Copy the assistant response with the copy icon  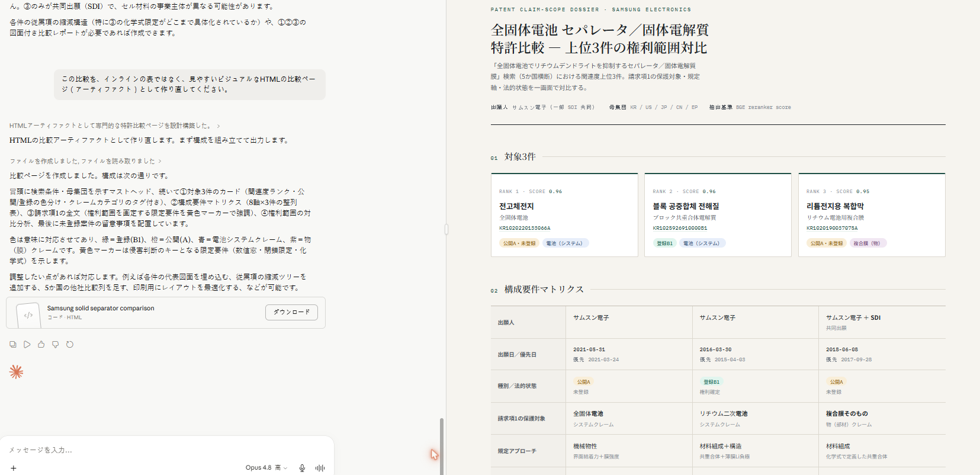point(13,344)
